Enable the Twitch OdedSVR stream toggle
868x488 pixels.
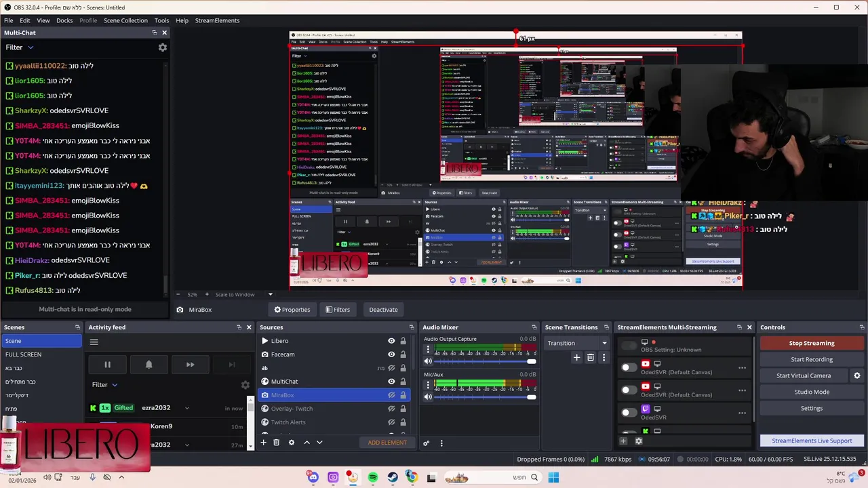(x=629, y=412)
